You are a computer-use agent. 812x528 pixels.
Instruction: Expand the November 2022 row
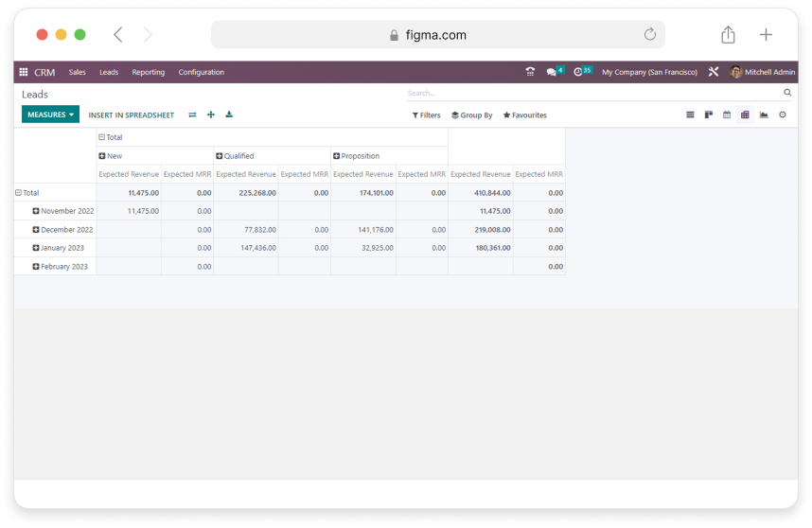[x=63, y=211]
